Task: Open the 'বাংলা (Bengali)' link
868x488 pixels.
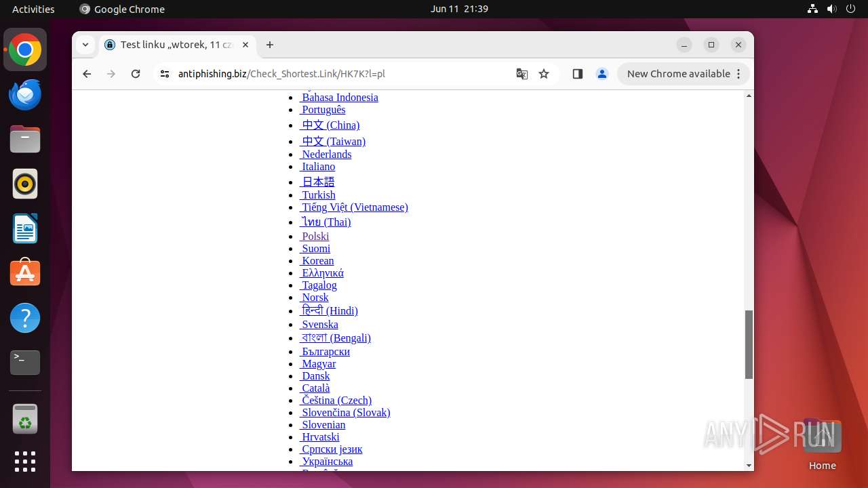Action: (335, 338)
